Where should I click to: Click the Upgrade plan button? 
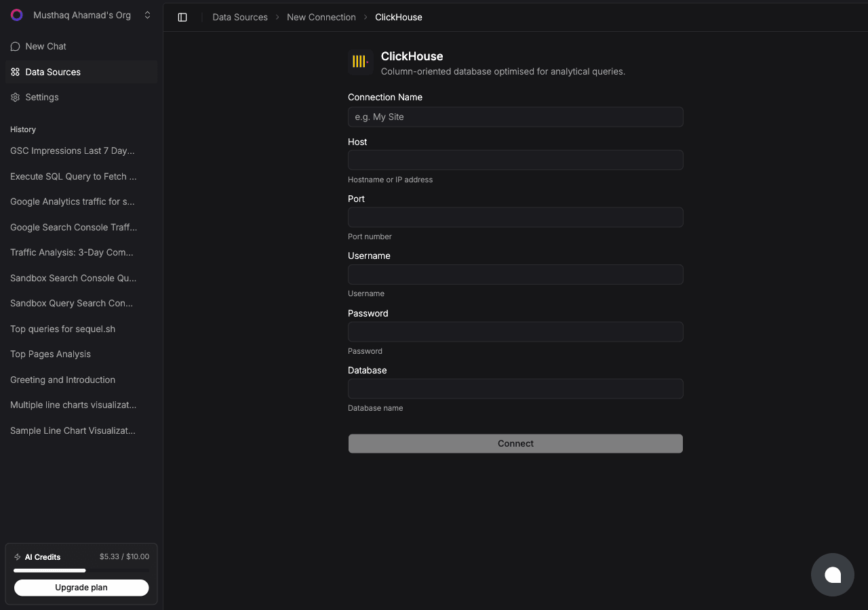pos(81,588)
